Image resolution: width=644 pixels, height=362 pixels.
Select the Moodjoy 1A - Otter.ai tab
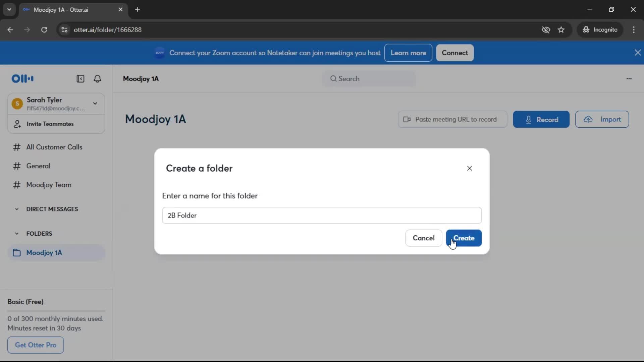[x=73, y=10]
